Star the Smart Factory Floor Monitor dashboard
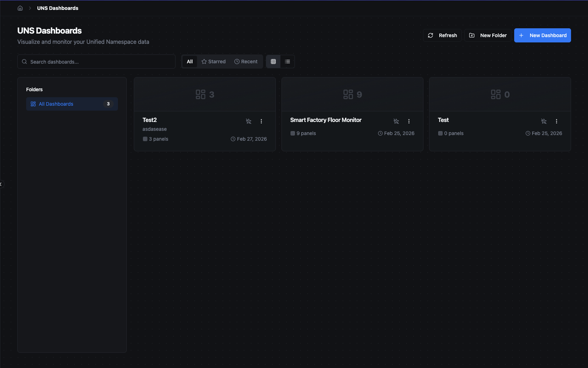Viewport: 588px width, 368px height. (x=396, y=121)
